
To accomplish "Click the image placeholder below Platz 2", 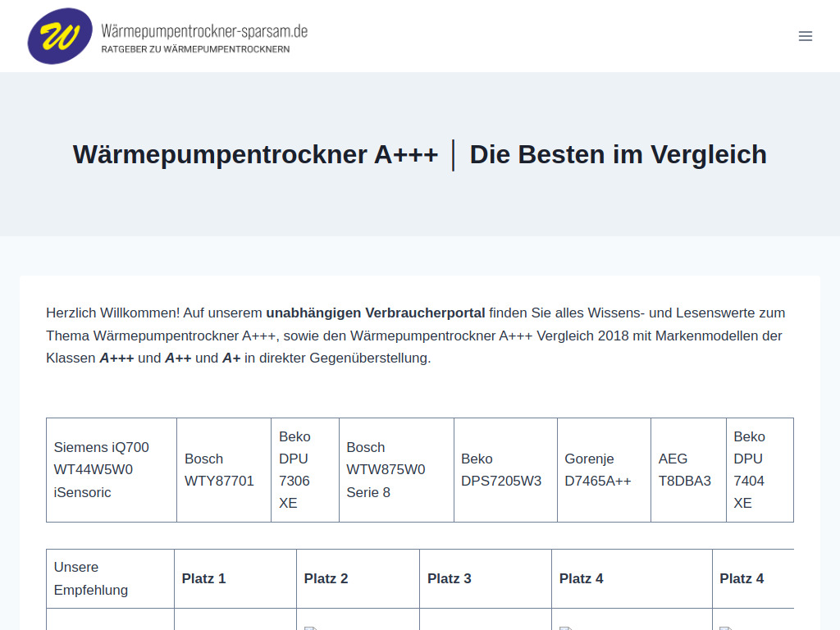I will (x=311, y=627).
